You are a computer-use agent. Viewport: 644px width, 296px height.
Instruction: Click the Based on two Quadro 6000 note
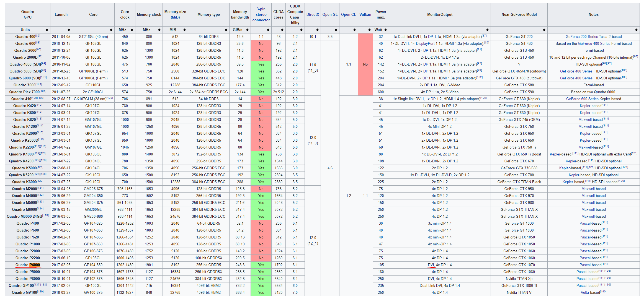[593, 92]
